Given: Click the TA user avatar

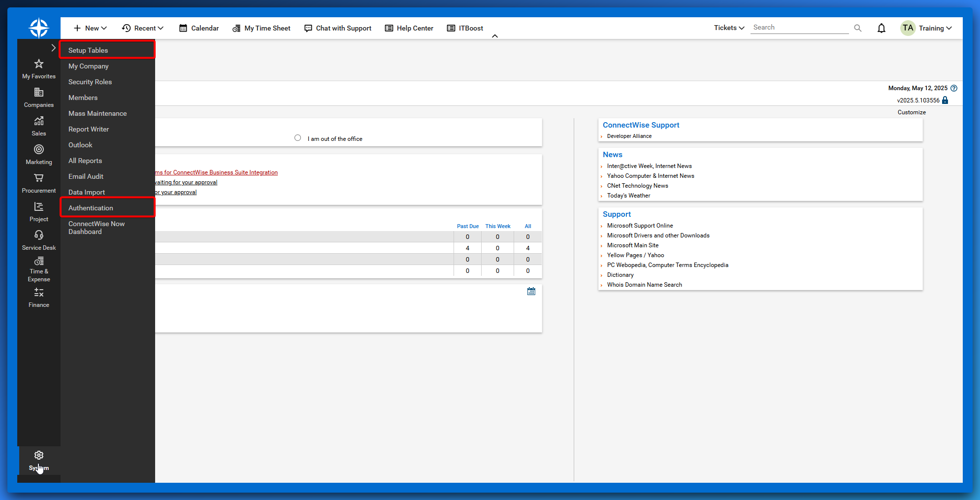Looking at the screenshot, I should (x=908, y=28).
